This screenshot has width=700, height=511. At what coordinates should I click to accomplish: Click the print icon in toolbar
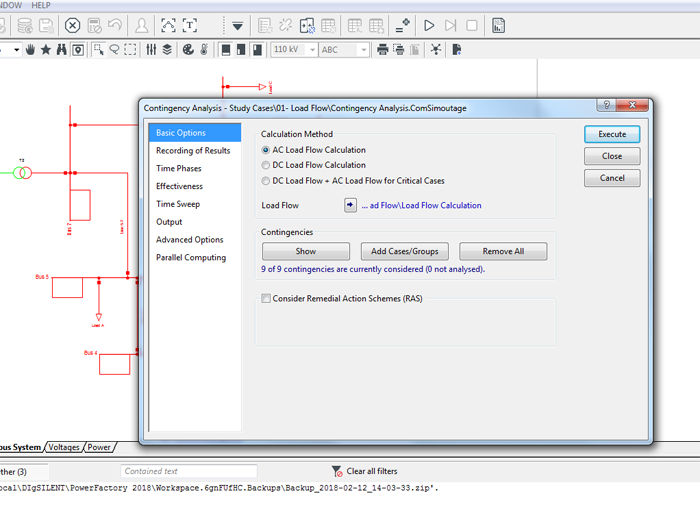pos(381,49)
